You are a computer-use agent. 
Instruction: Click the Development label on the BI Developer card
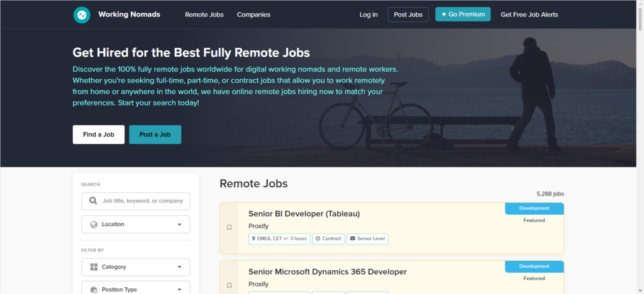click(x=535, y=209)
